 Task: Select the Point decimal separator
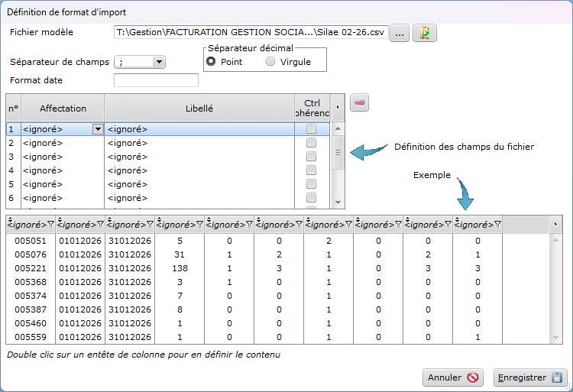[211, 61]
